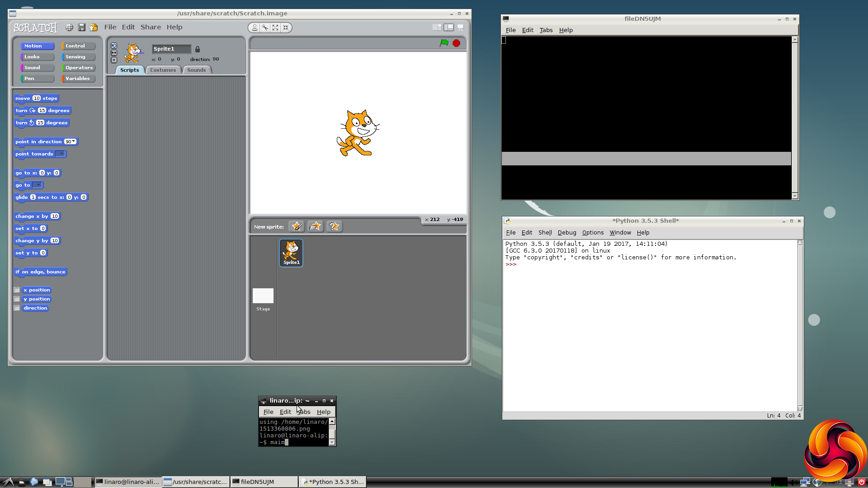Enable the x position stage monitor checkbox

[x=17, y=290]
